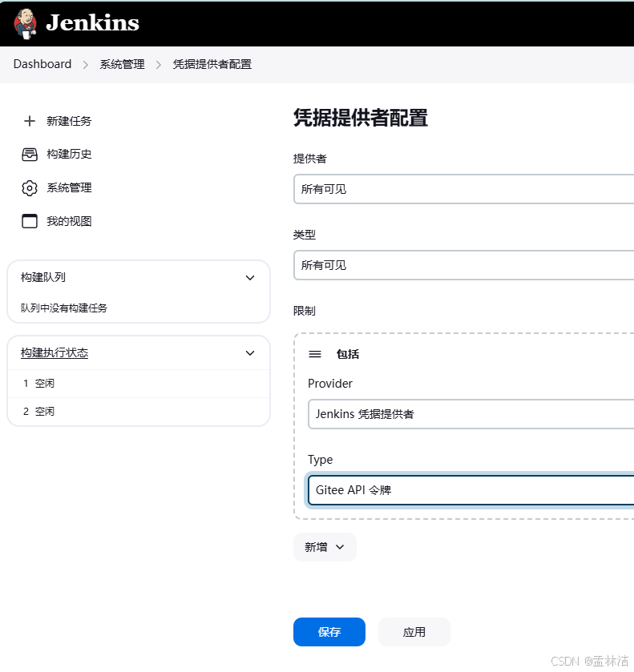Open 系统管理 in the sidebar
This screenshot has width=634, height=672.
pyautogui.click(x=69, y=187)
